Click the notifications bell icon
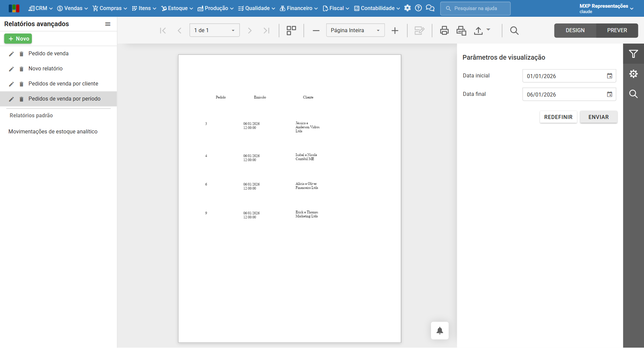This screenshot has width=644, height=362. 440,330
